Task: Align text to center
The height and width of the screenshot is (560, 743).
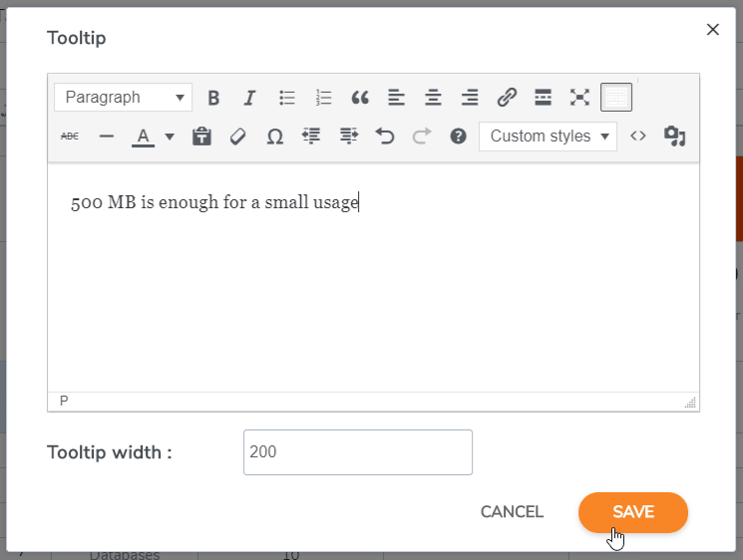Action: 433,98
